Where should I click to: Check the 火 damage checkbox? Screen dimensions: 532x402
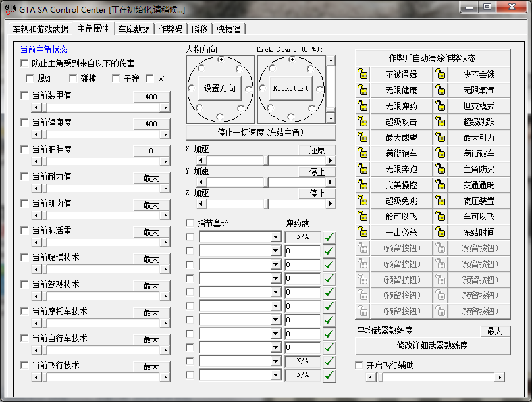(x=149, y=79)
